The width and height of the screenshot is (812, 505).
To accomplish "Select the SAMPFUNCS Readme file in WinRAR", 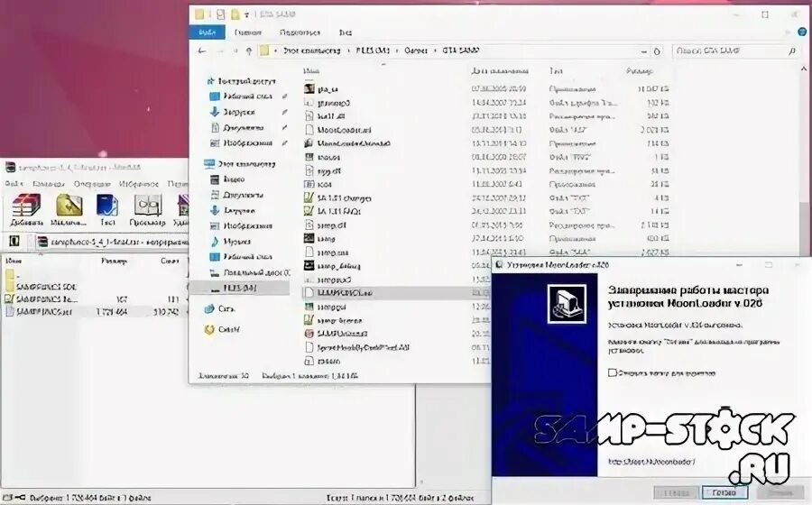I will pos(42,299).
